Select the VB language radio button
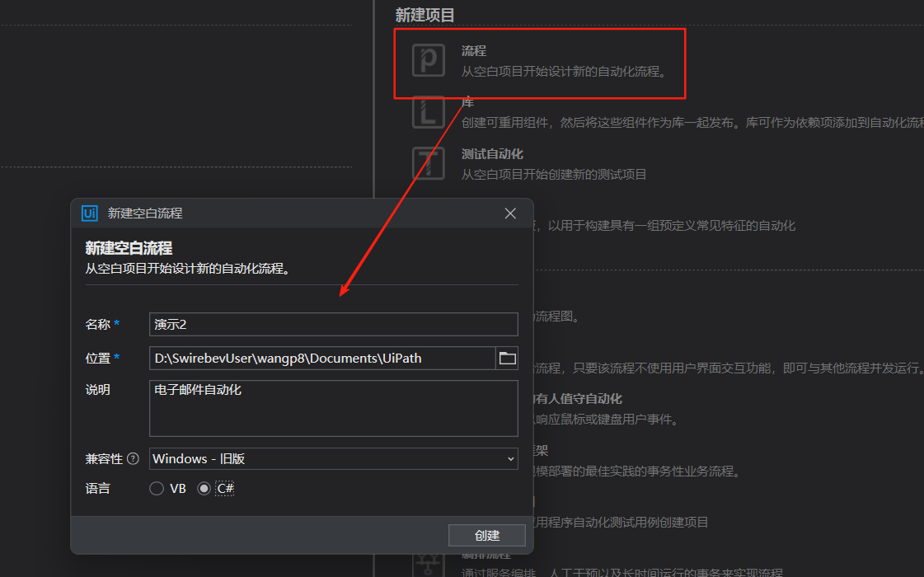The width and height of the screenshot is (924, 577). pyautogui.click(x=156, y=489)
